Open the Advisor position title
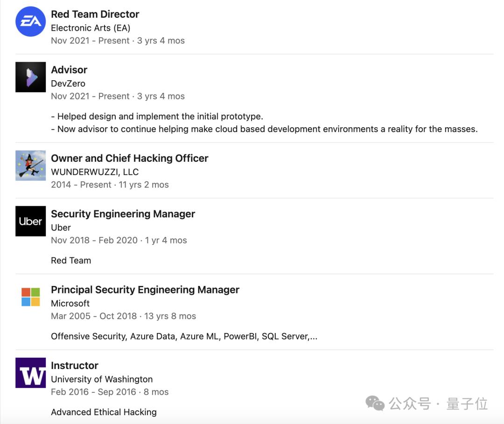 [x=69, y=70]
